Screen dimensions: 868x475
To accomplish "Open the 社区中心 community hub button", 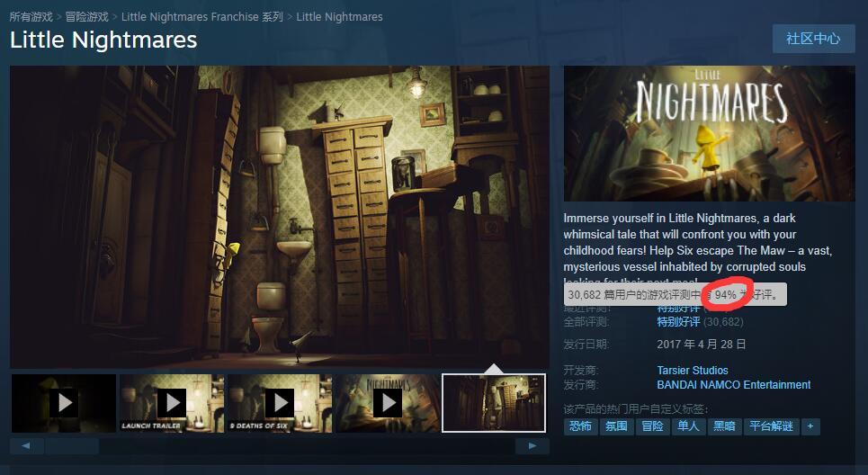I will coord(813,39).
